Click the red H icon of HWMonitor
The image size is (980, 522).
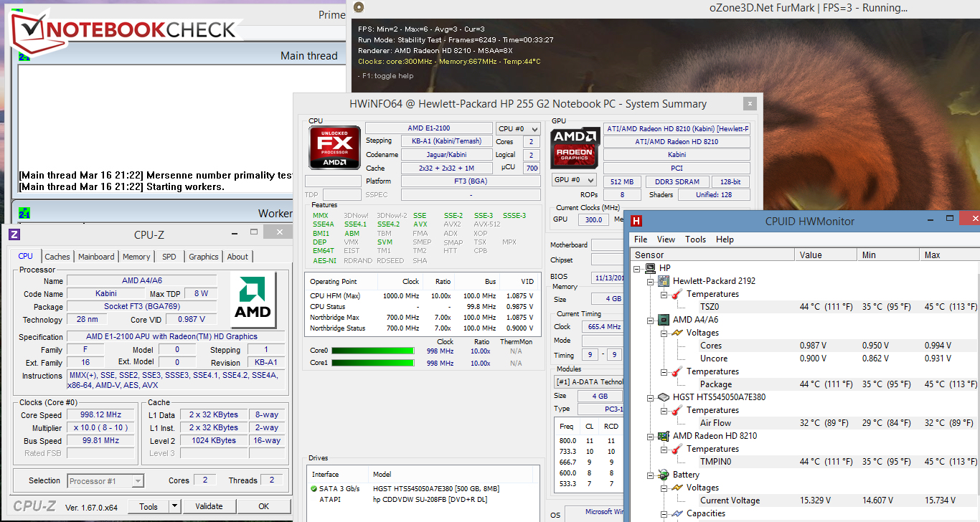coord(636,221)
